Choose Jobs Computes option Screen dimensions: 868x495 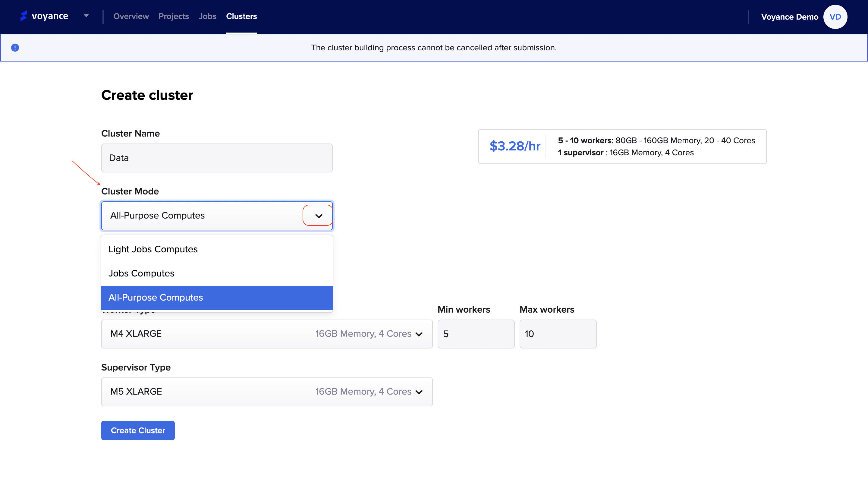pyautogui.click(x=217, y=273)
